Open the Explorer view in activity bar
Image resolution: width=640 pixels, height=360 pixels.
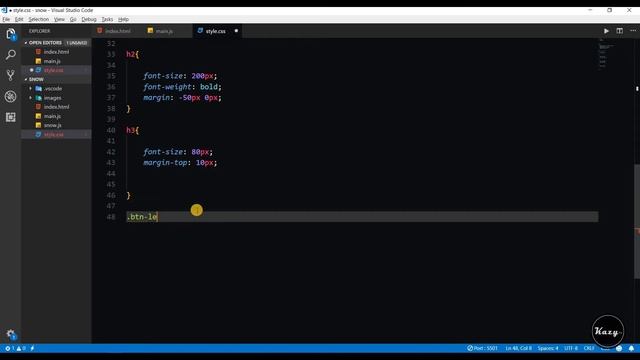11,34
